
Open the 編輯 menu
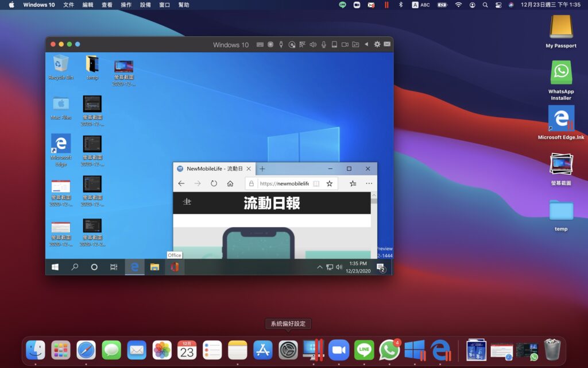click(88, 5)
